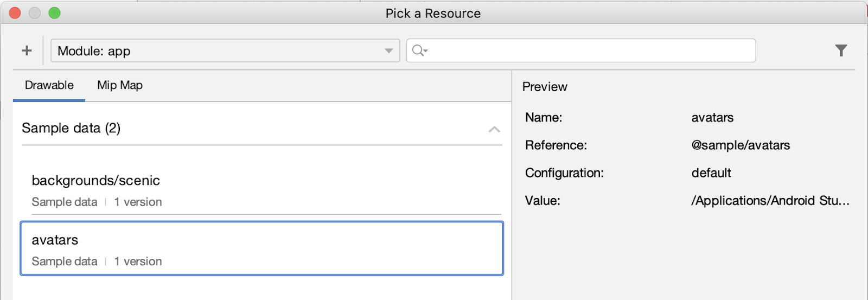This screenshot has width=868, height=300.
Task: Click the plus add resource icon
Action: click(x=27, y=50)
